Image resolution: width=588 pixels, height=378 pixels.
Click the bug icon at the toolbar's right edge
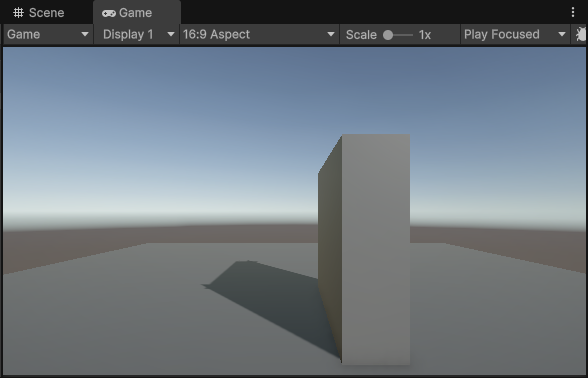[x=580, y=34]
